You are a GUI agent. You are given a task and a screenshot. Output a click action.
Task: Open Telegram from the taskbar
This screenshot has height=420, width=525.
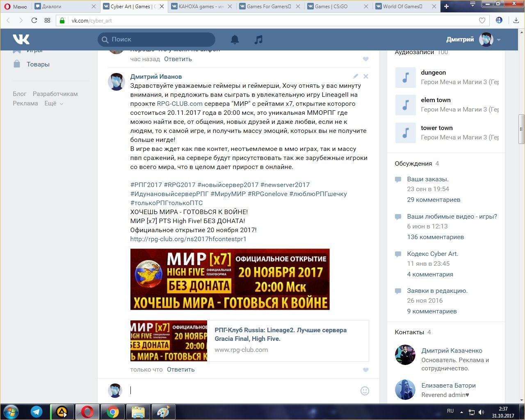37,412
